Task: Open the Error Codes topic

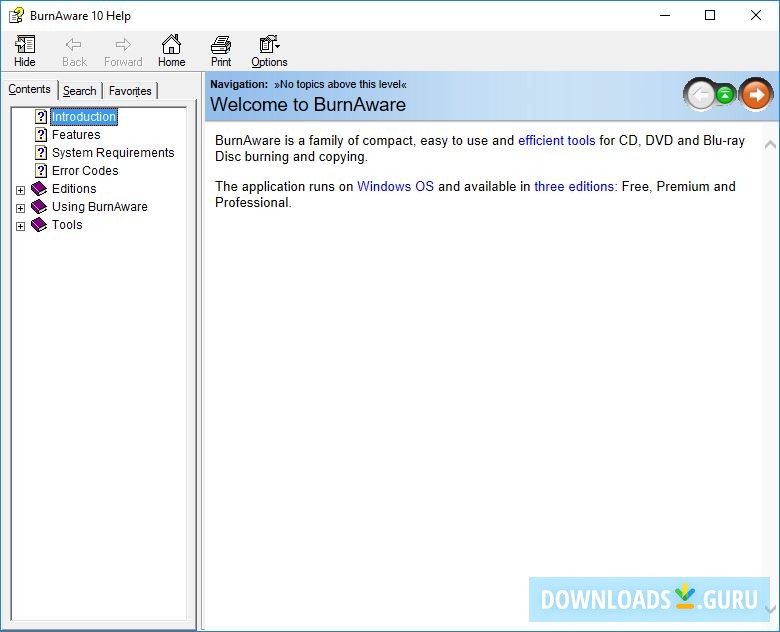Action: click(85, 171)
